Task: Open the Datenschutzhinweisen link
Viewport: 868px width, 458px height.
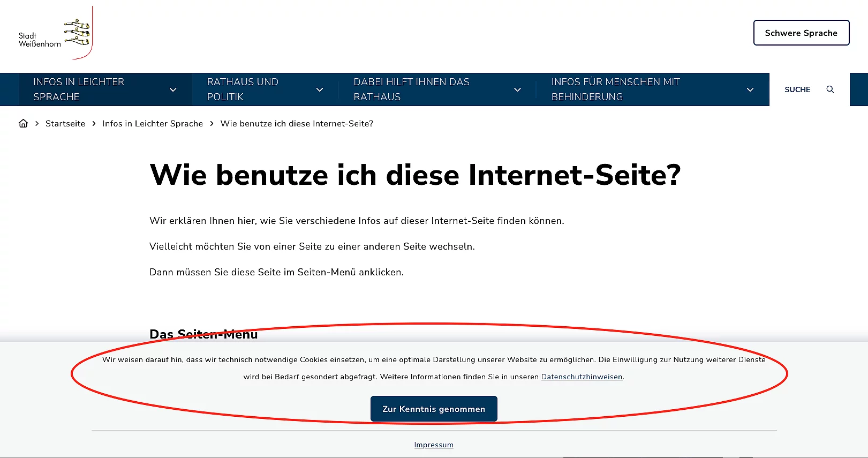Action: pyautogui.click(x=582, y=377)
